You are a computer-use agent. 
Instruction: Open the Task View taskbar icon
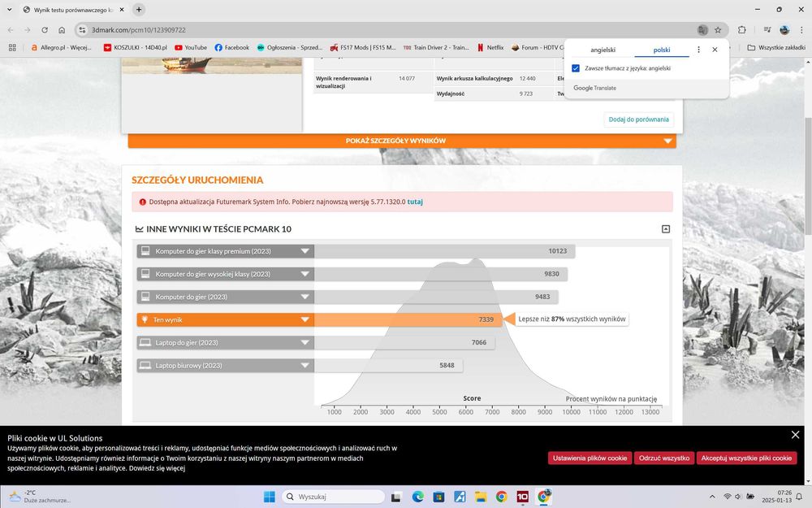[x=396, y=497]
